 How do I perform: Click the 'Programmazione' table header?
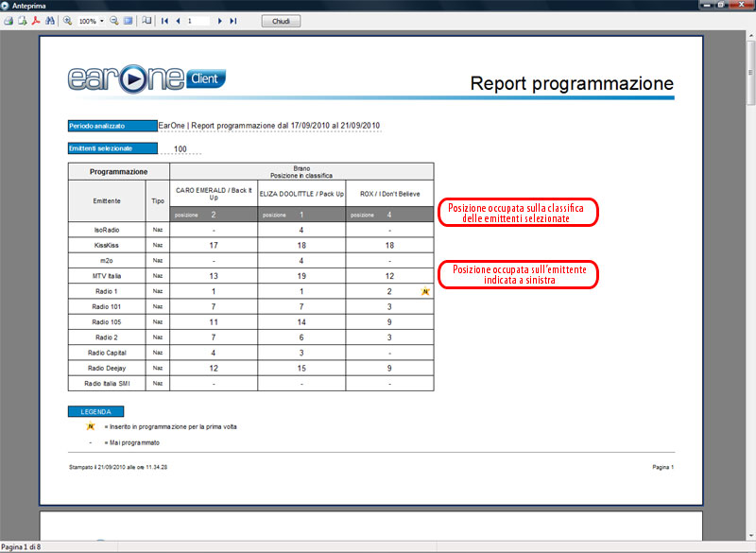[x=119, y=172]
